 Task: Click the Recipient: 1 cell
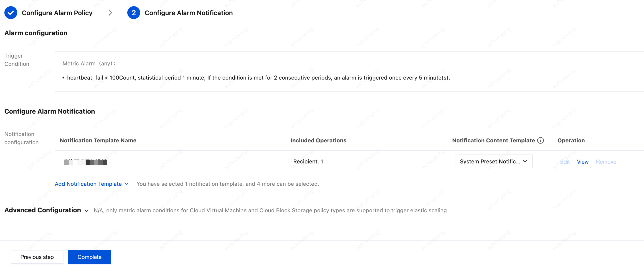tap(308, 161)
